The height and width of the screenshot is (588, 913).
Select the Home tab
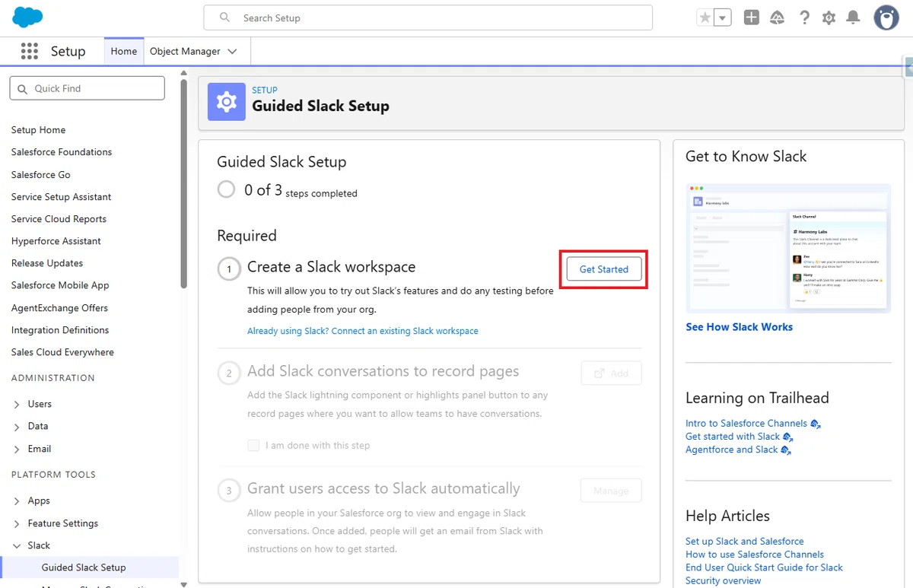(x=124, y=51)
